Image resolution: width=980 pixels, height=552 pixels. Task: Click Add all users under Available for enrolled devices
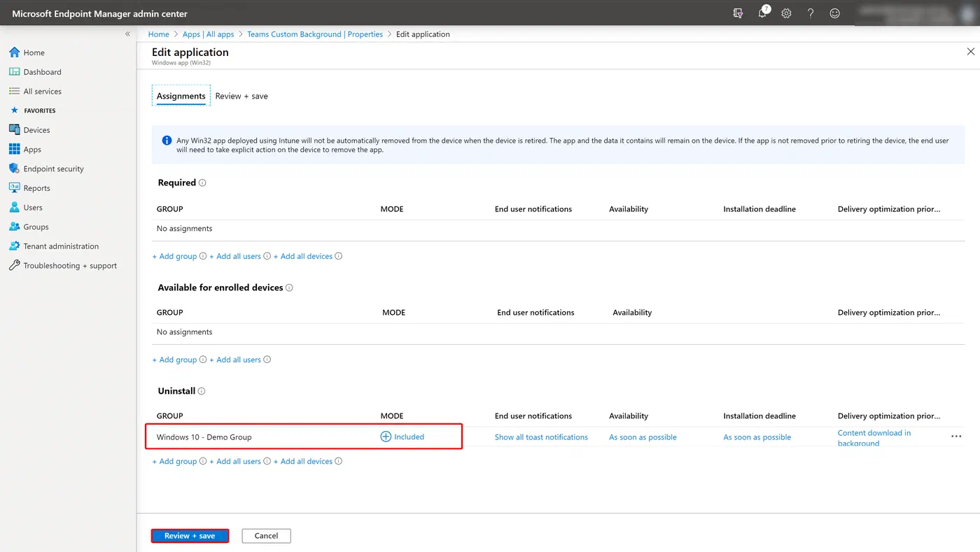(x=235, y=360)
